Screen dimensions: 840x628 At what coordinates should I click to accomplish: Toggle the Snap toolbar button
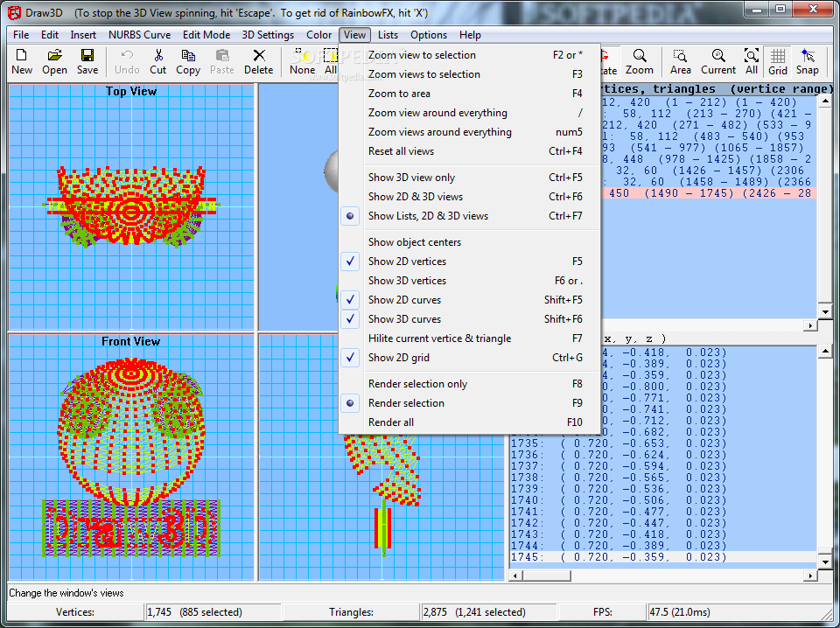808,61
